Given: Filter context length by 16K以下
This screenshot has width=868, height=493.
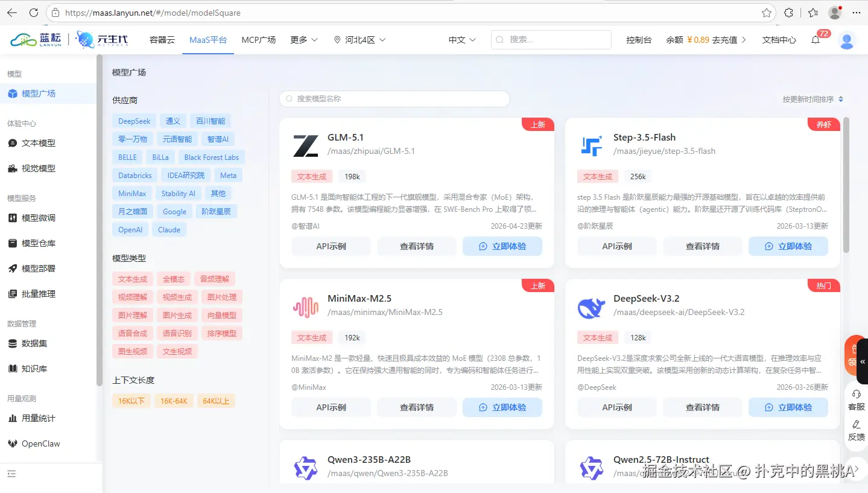Looking at the screenshot, I should click(x=131, y=401).
